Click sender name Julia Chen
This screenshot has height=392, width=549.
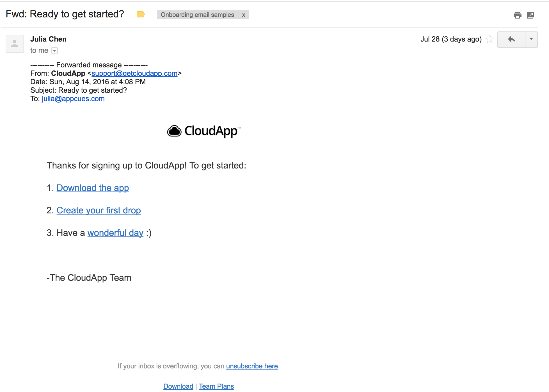48,39
